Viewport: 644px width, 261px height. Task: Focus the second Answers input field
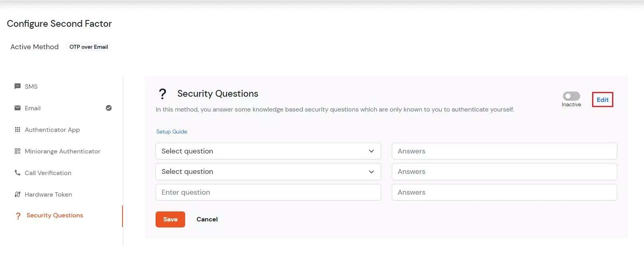[x=504, y=171]
